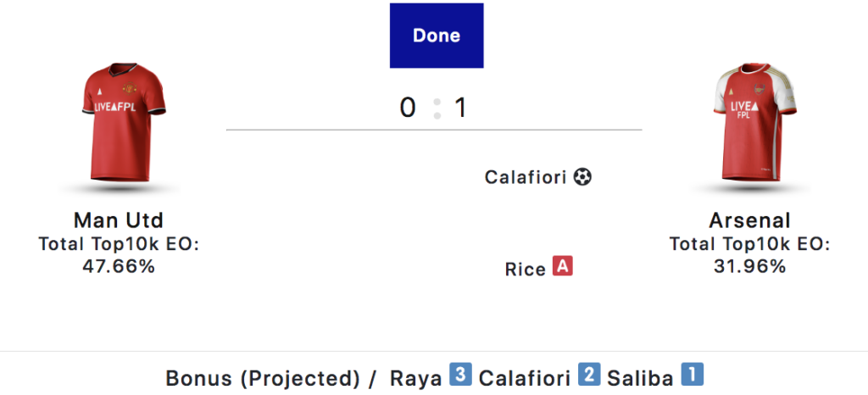The height and width of the screenshot is (395, 868).
Task: Click the bonus 1 badge beside Saliba
Action: [x=693, y=376]
